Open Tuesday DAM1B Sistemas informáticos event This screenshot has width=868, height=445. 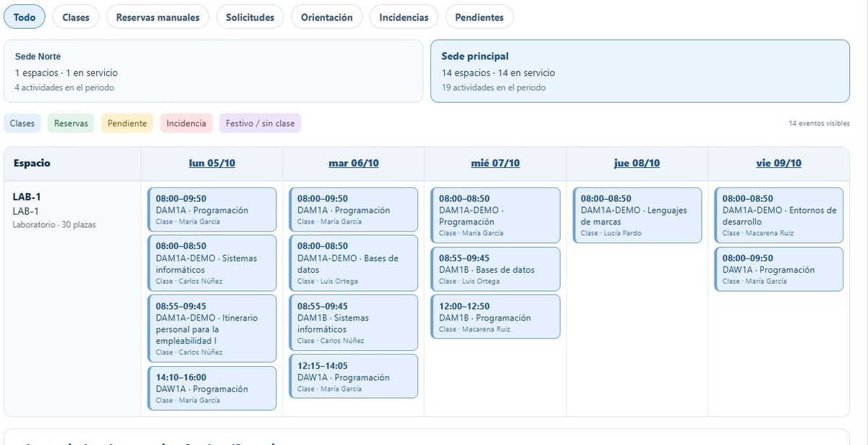click(354, 323)
